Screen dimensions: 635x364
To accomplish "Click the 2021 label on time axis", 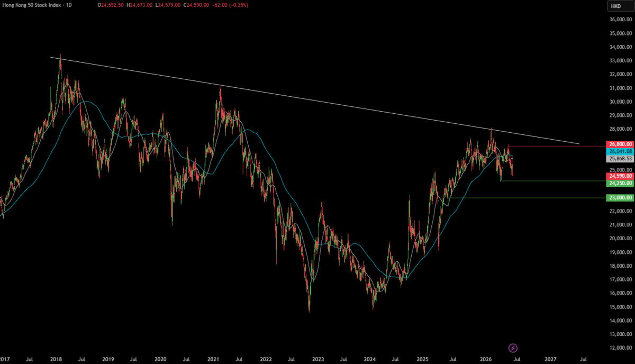I will pos(213,358).
